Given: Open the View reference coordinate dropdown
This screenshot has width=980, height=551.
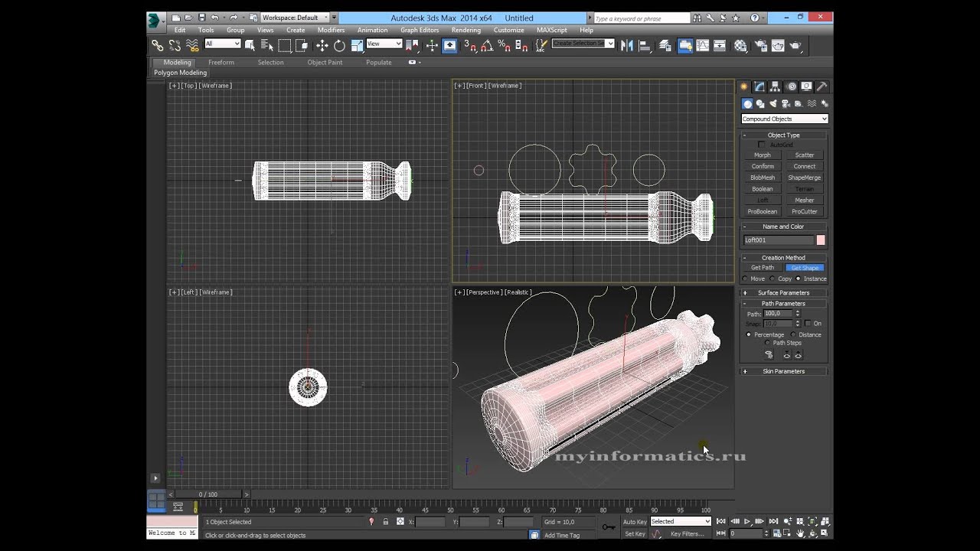Looking at the screenshot, I should [x=384, y=44].
